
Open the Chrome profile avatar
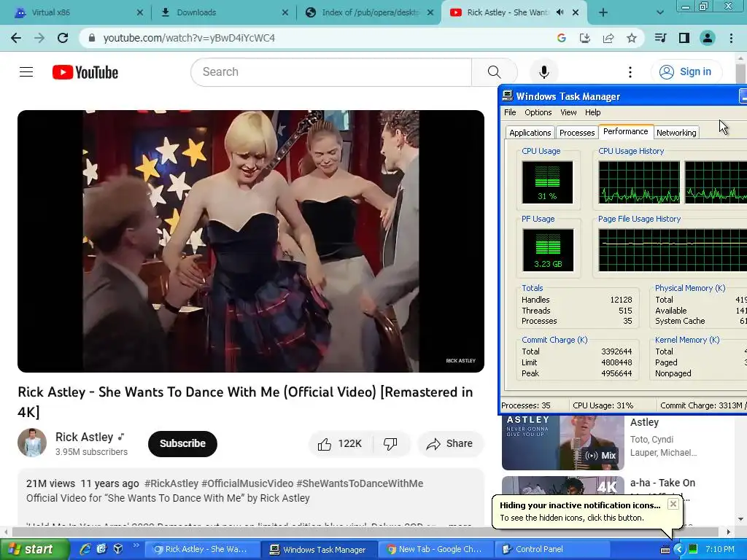click(x=708, y=38)
